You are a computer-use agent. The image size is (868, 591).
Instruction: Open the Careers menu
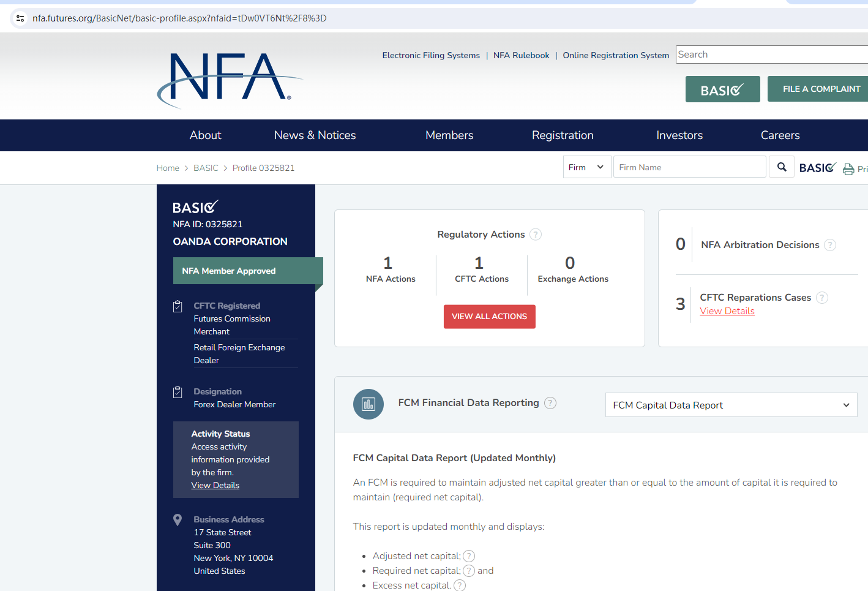click(x=780, y=135)
